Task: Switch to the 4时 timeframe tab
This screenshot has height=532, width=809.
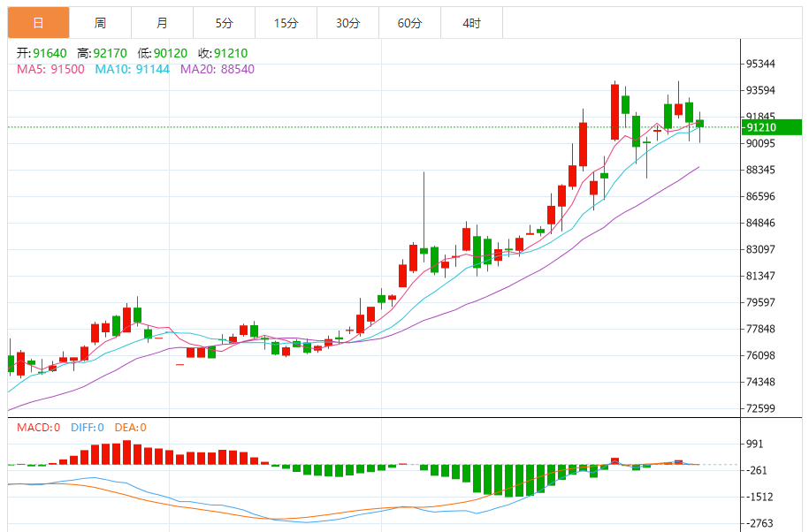Action: click(471, 23)
